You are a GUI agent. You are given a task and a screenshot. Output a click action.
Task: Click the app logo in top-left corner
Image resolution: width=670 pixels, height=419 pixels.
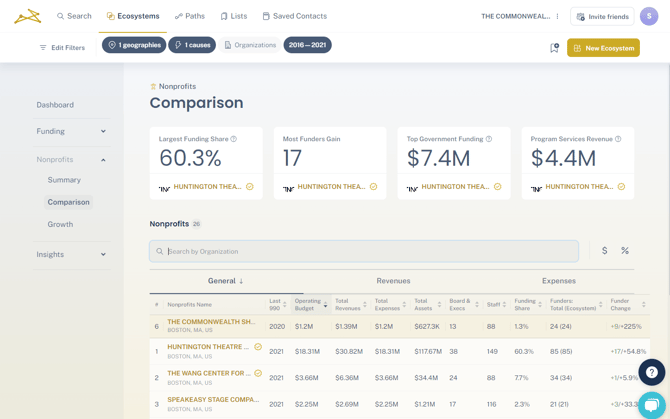click(27, 16)
